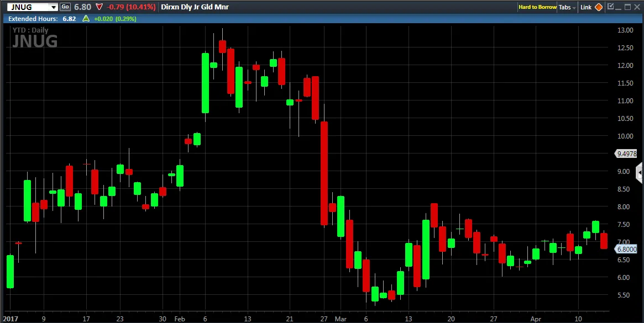This screenshot has height=323, width=644.
Task: Click the 6.80 last price value
Action: (82, 7)
